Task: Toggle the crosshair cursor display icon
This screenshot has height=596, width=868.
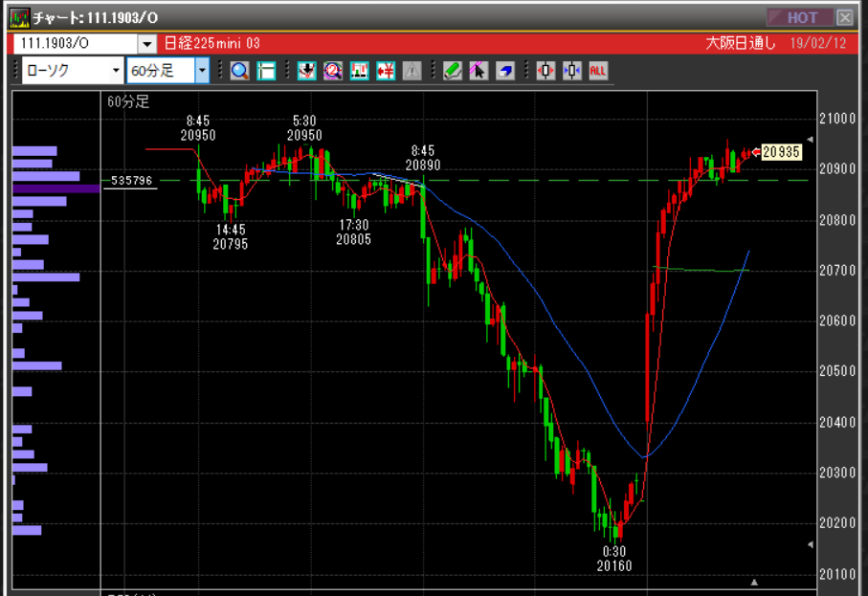Action: (266, 71)
